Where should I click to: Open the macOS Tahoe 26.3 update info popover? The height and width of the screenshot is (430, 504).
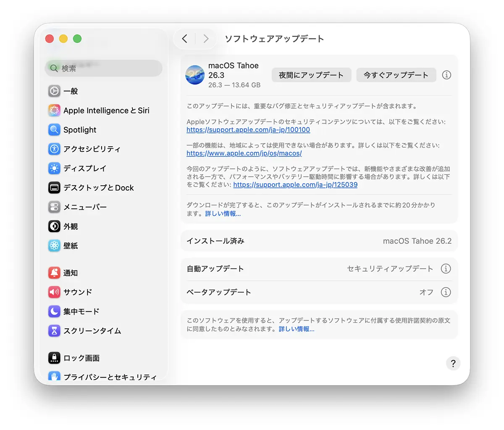(446, 75)
